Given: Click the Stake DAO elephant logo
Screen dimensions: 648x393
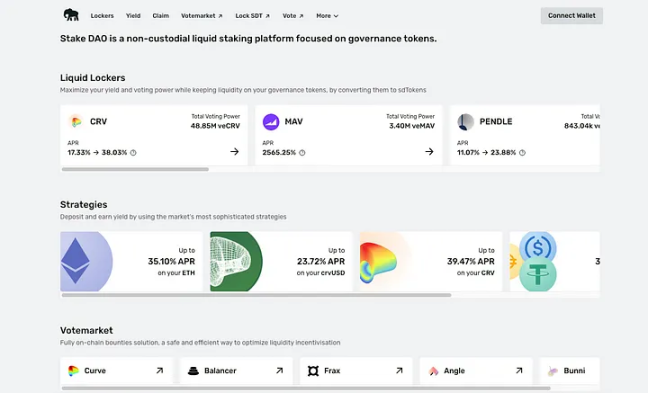Looking at the screenshot, I should coord(71,15).
